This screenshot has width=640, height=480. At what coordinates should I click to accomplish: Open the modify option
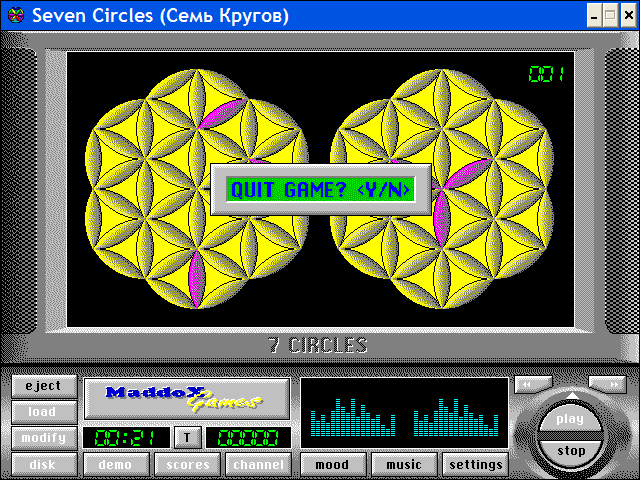(44, 438)
